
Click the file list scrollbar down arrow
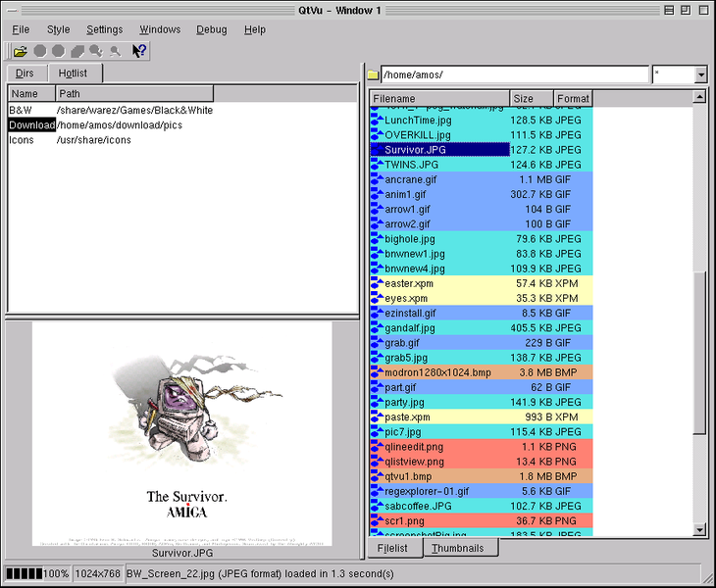tap(699, 529)
